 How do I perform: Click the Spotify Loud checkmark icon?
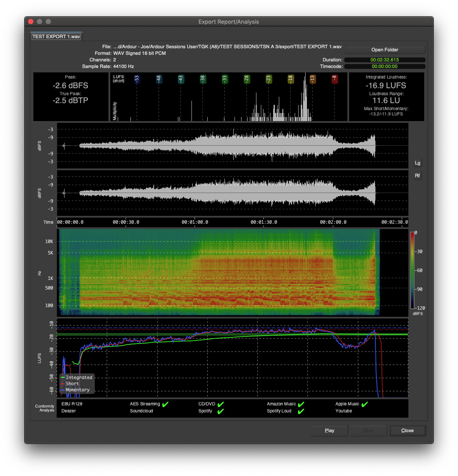[301, 412]
